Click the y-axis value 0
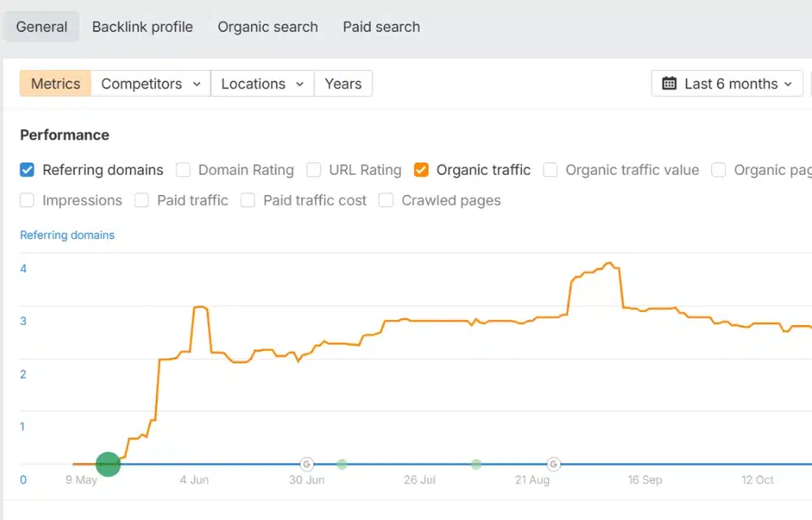 coord(24,480)
